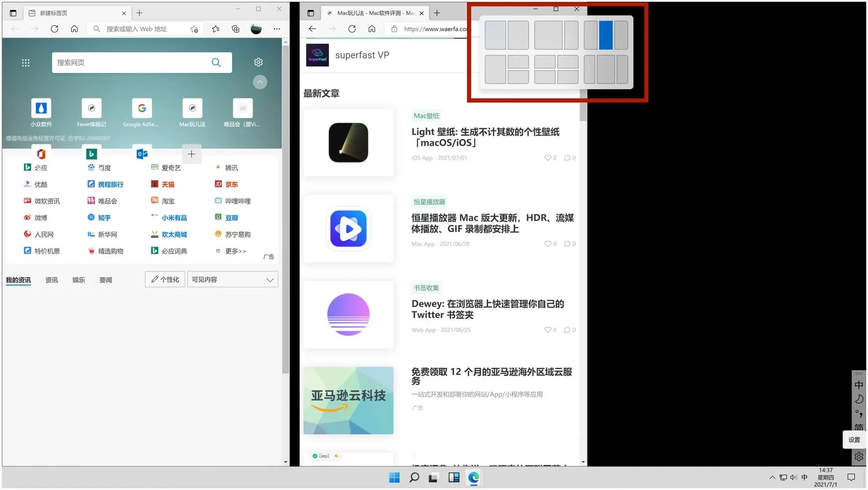This screenshot has width=868, height=490.
Task: Click refresh icon in left Edge window
Action: [x=54, y=29]
